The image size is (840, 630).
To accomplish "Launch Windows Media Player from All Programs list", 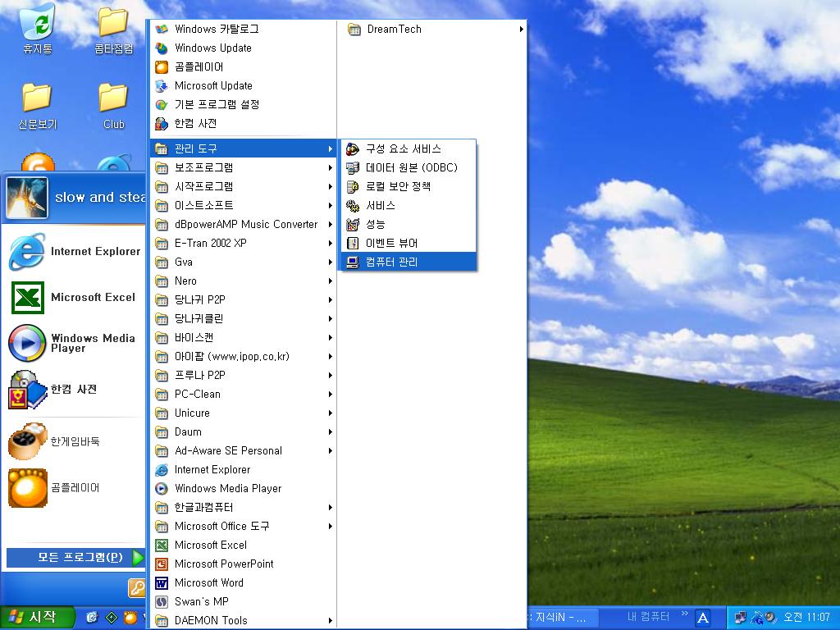I will tap(244, 489).
